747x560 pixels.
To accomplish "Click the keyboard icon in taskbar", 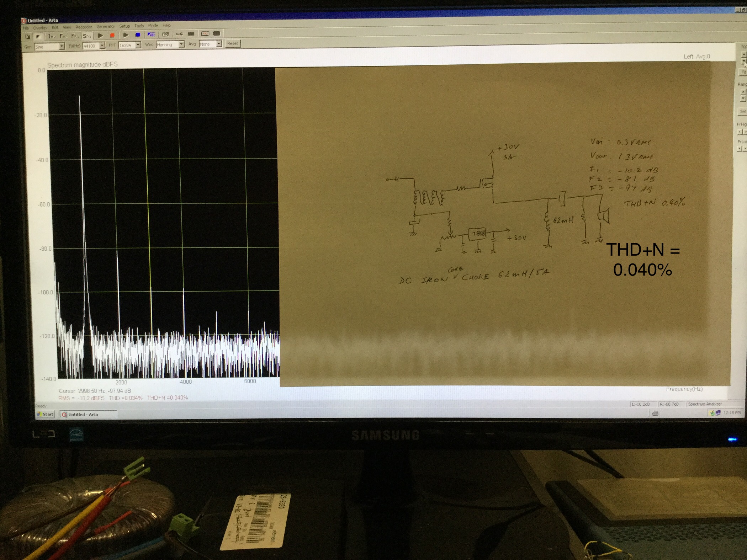I will 655,413.
